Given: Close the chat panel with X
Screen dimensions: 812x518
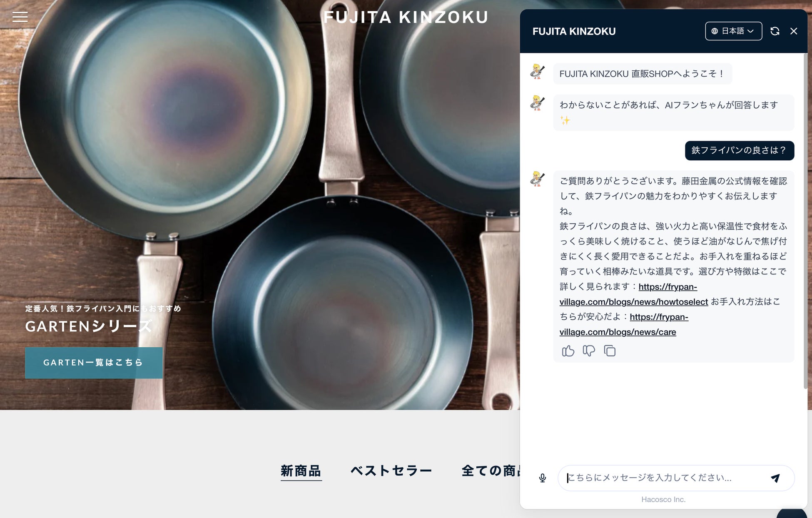Looking at the screenshot, I should click(x=794, y=31).
